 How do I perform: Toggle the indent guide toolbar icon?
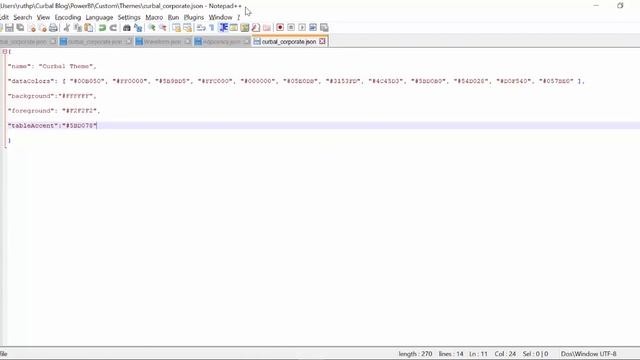coord(223,28)
